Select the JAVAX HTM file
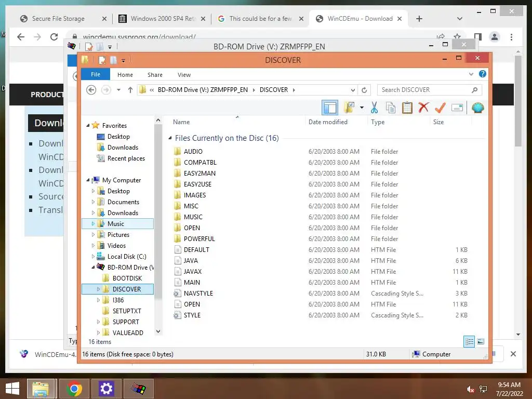 point(192,272)
